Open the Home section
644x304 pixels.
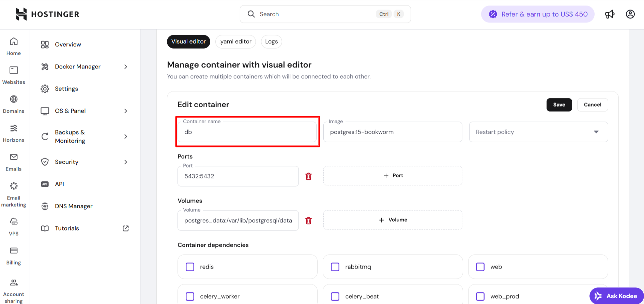[x=14, y=46]
